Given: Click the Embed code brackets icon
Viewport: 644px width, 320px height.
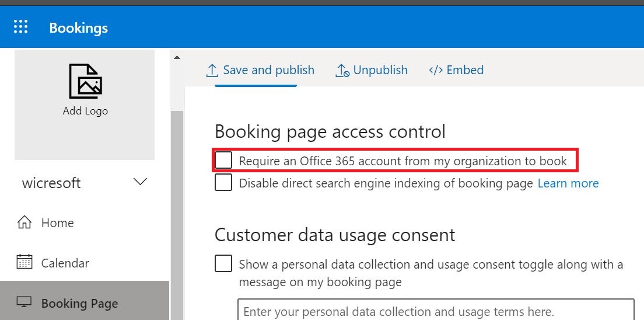Looking at the screenshot, I should [x=436, y=70].
